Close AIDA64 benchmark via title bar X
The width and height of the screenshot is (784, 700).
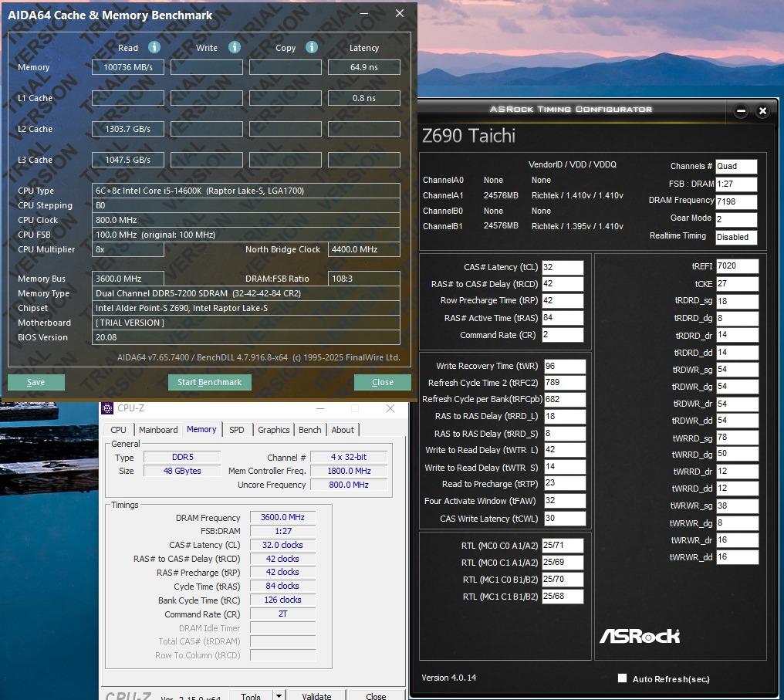[x=399, y=14]
